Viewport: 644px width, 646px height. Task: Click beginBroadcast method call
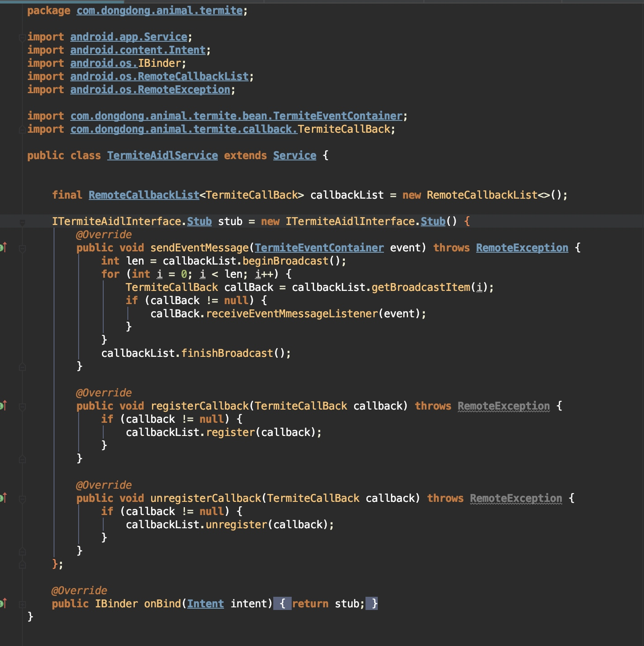click(286, 261)
